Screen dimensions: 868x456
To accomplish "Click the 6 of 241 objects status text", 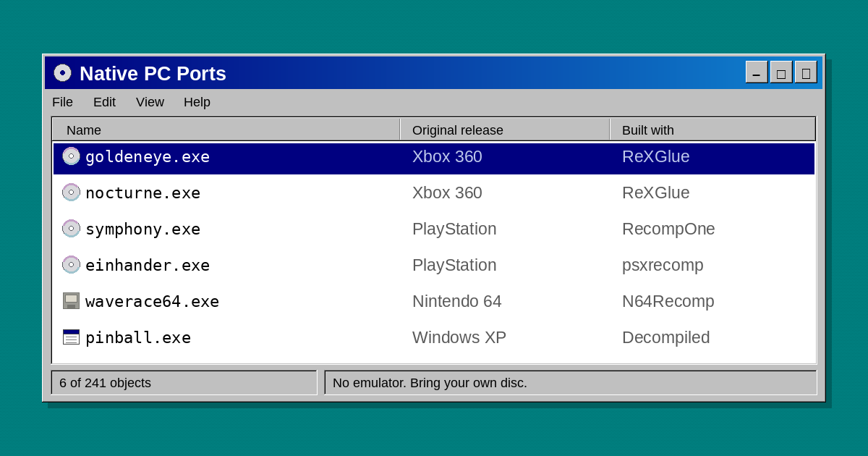I will 106,383.
